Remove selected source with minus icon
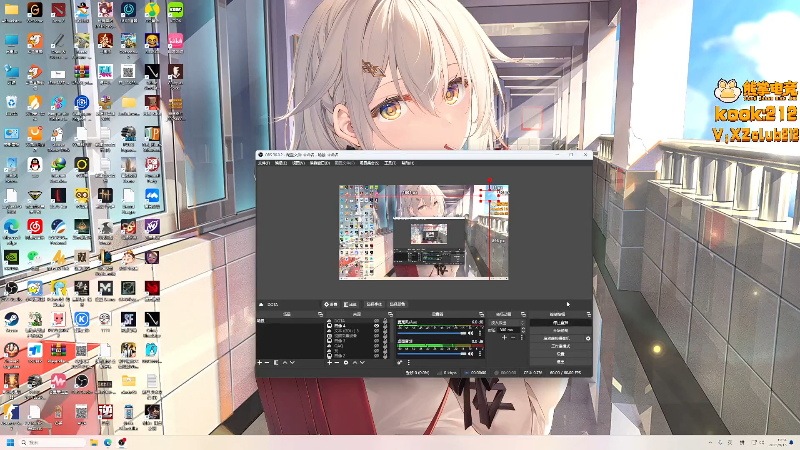 (x=337, y=363)
